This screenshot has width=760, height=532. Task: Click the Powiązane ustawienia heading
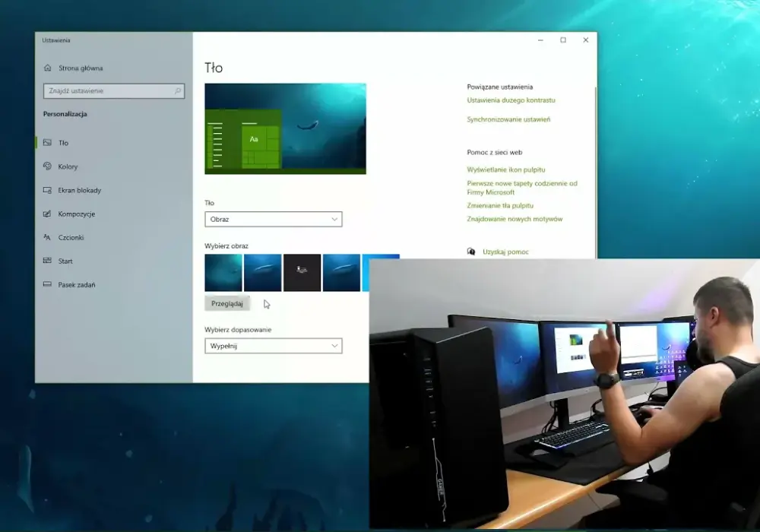coord(500,87)
